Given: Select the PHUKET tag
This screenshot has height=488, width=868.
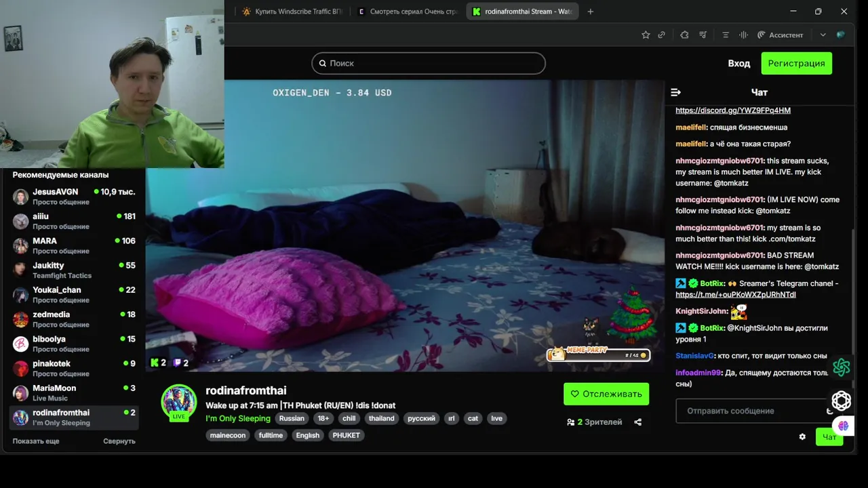Looking at the screenshot, I should (x=346, y=435).
